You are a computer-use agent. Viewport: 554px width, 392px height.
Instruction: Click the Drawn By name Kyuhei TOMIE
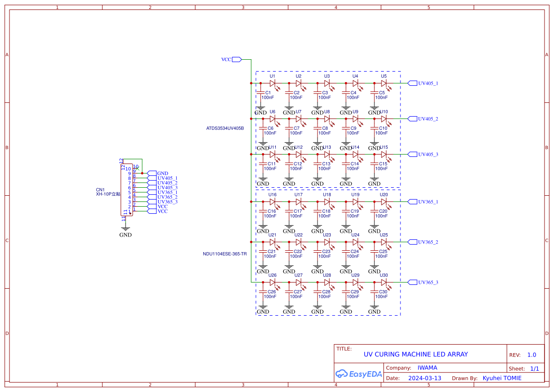click(502, 378)
